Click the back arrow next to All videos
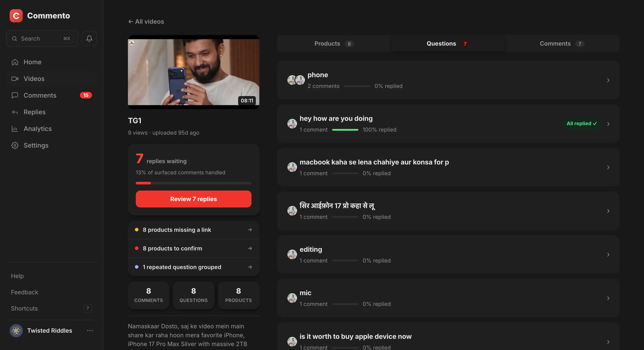The image size is (644, 350). (x=131, y=21)
